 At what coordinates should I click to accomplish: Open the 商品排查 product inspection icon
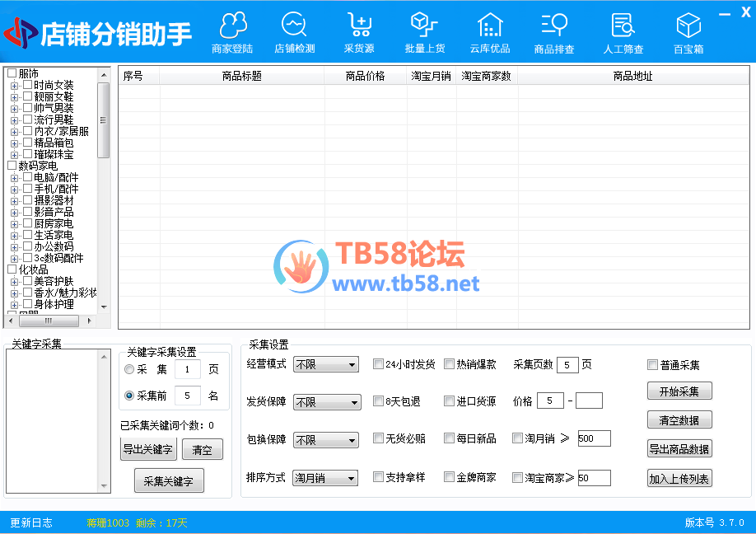554,33
